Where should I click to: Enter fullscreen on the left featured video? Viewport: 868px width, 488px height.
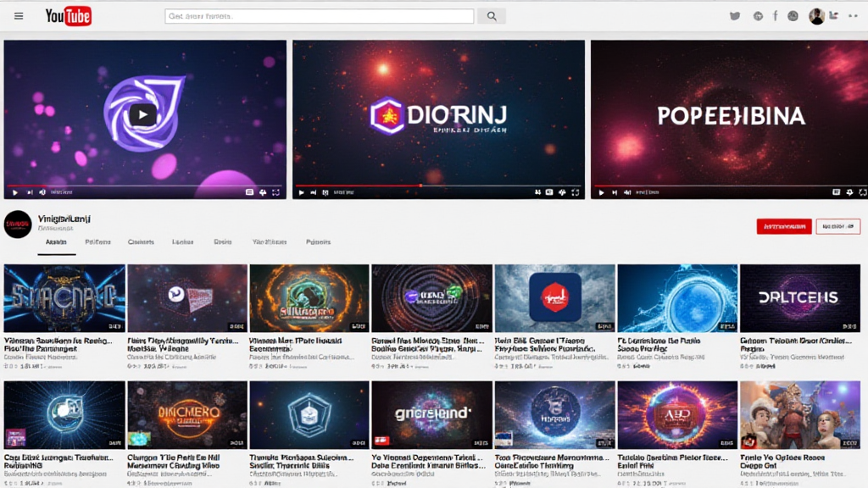pyautogui.click(x=276, y=192)
